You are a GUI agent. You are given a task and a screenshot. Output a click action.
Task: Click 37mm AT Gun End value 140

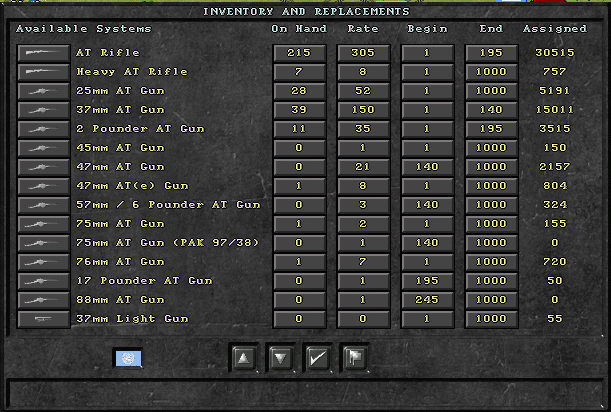tap(491, 110)
